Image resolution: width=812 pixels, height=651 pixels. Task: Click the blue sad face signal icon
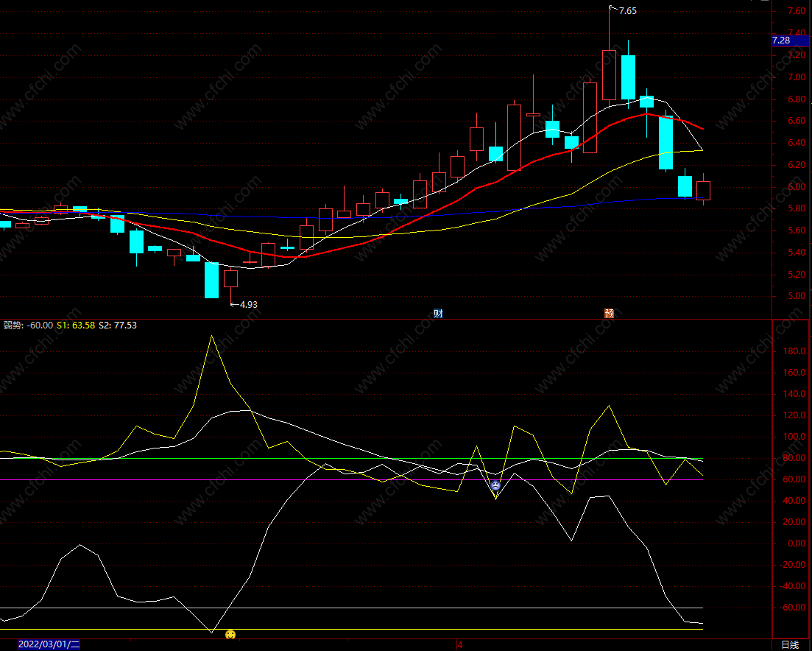click(495, 485)
